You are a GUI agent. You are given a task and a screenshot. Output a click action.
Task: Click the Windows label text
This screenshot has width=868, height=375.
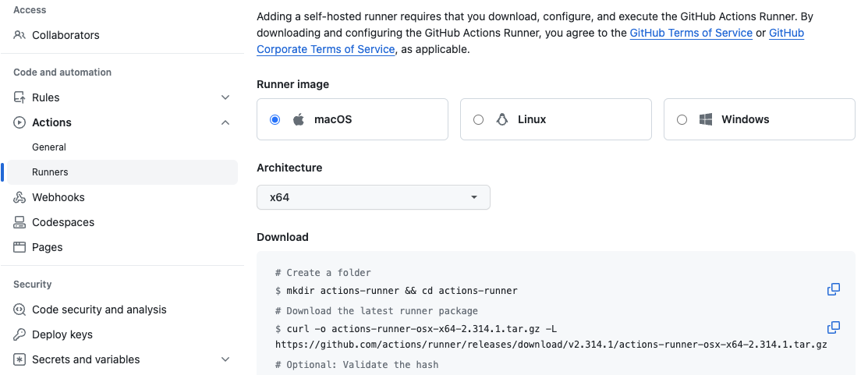[745, 119]
